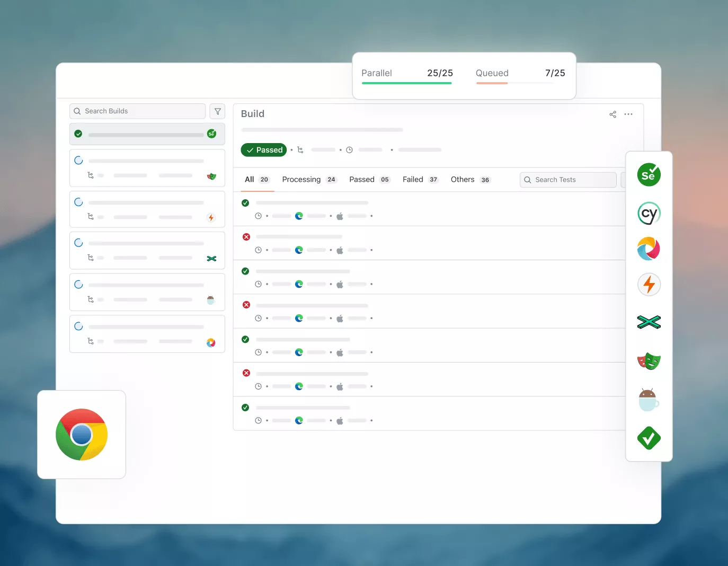Open the first passed test row

pos(429,209)
